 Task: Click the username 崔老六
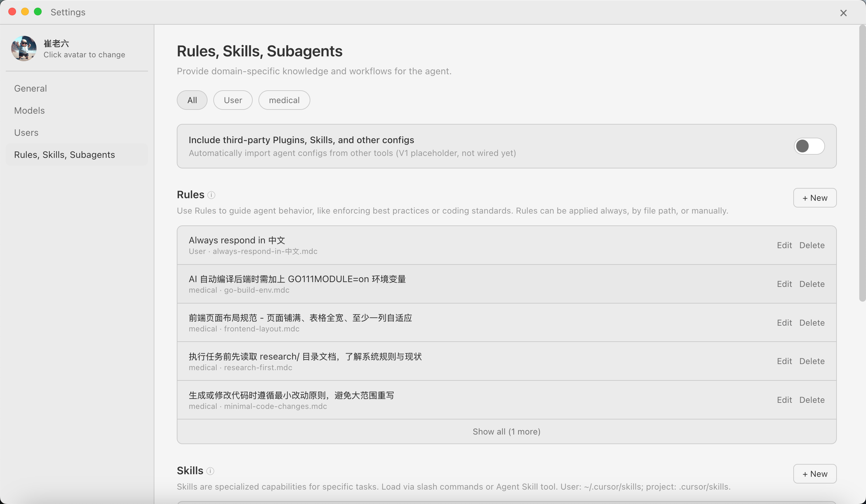56,44
